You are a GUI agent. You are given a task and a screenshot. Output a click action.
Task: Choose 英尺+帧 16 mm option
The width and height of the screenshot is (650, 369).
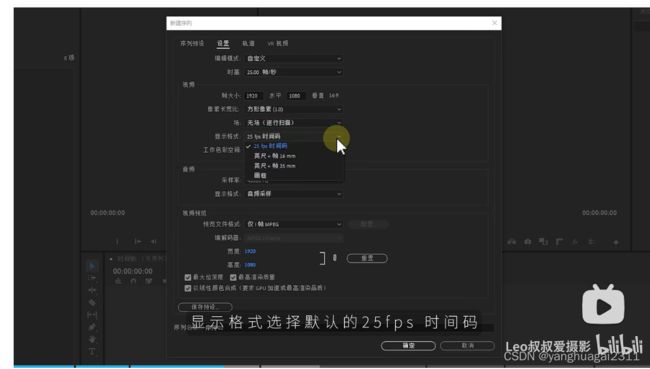click(x=294, y=156)
